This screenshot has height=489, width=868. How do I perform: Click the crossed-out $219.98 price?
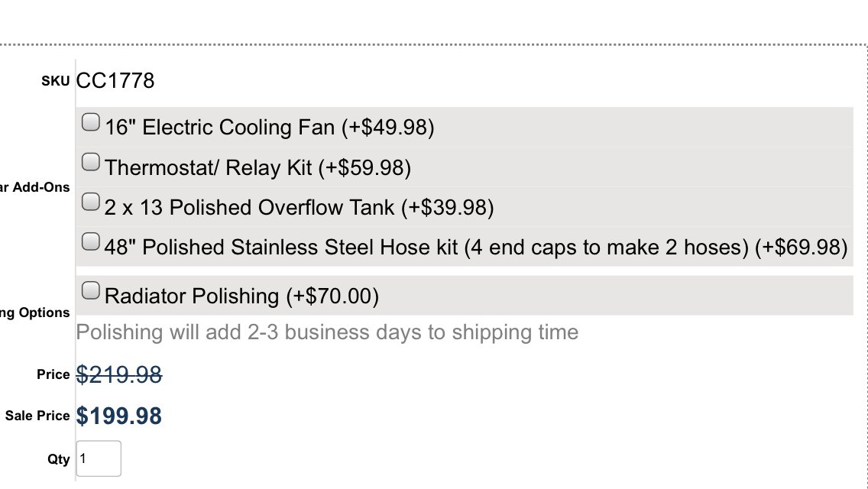point(119,375)
